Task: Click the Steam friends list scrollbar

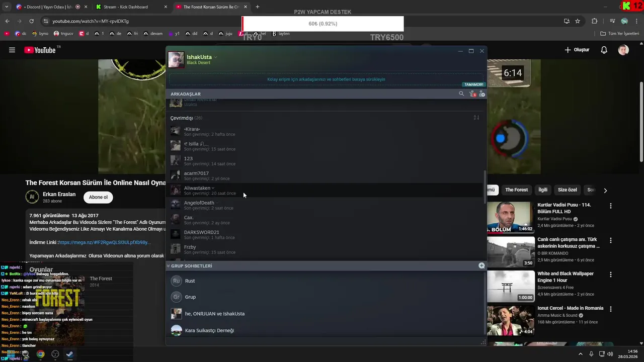Action: coord(485,187)
